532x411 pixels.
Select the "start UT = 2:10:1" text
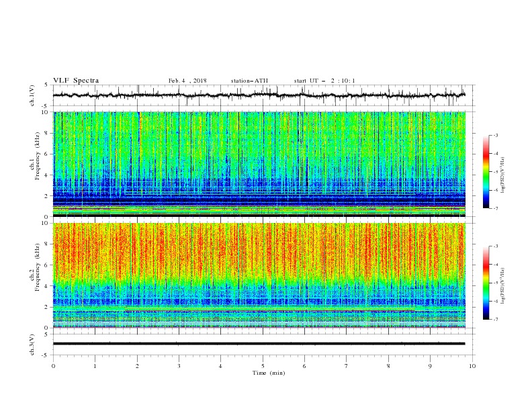pyautogui.click(x=324, y=81)
